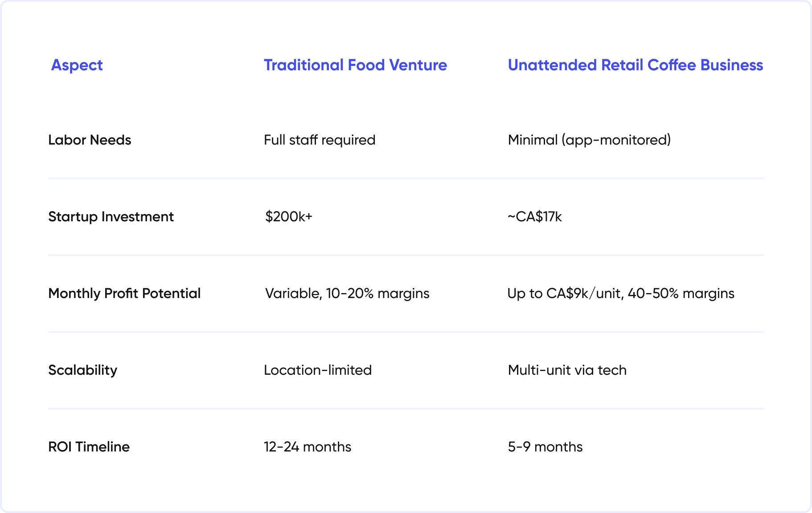Click the Aspect column header
Screen dimensions: 812x513
(77, 65)
